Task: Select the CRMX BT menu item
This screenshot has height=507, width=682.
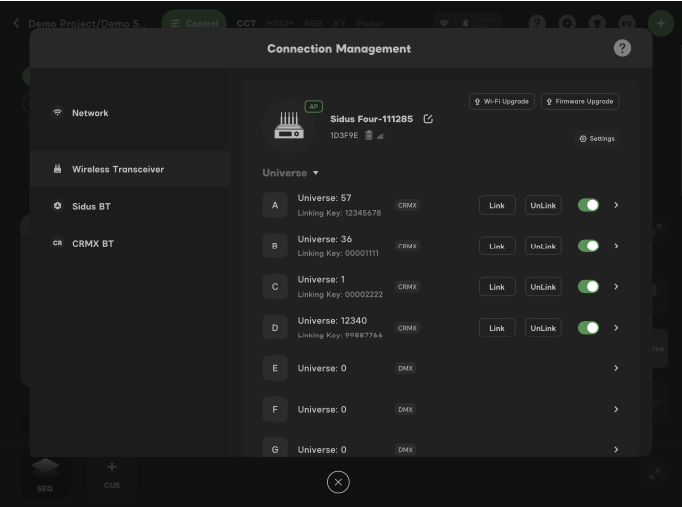Action: tap(130, 243)
